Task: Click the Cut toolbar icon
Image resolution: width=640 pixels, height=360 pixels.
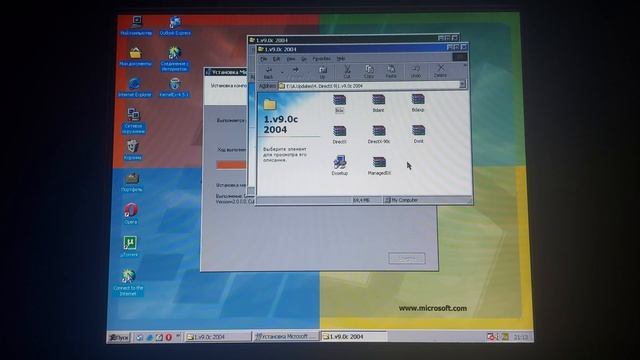Action: (347, 72)
